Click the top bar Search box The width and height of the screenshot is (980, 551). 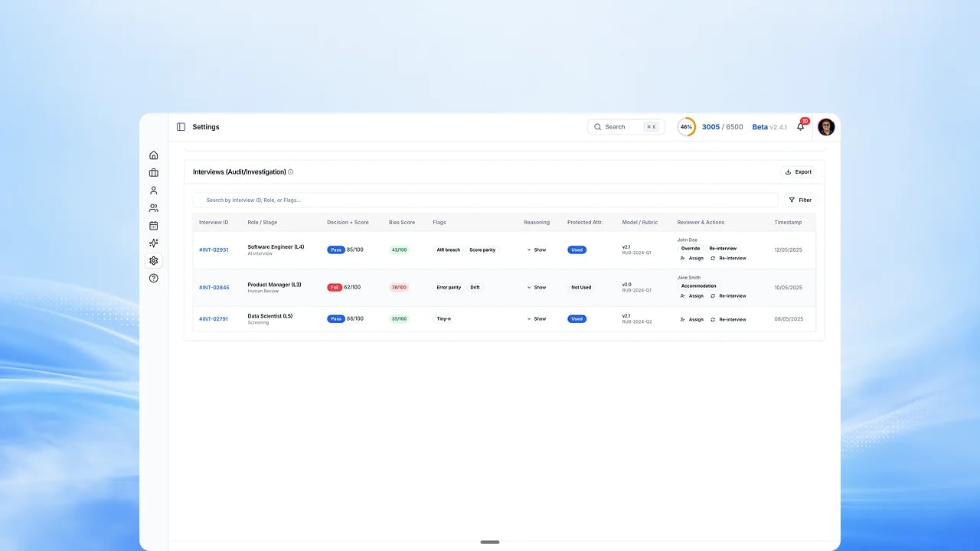[x=625, y=127]
